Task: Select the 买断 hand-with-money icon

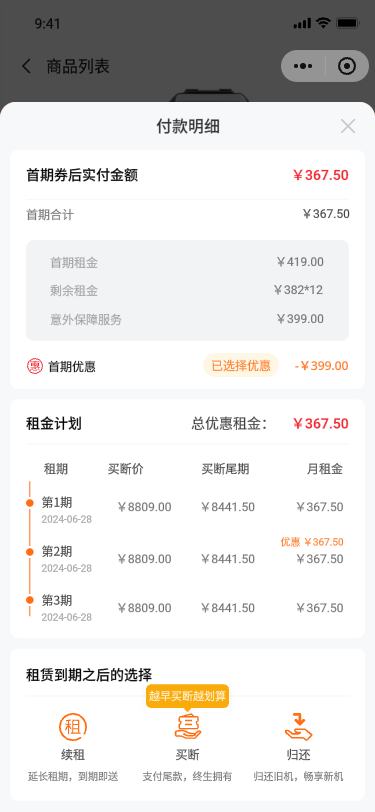Action: click(188, 727)
